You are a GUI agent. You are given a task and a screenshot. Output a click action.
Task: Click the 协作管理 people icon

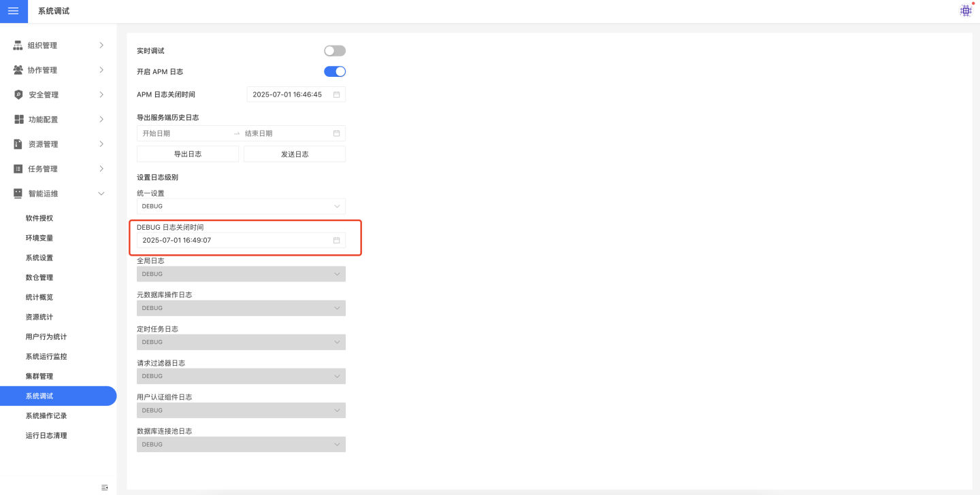pyautogui.click(x=18, y=70)
